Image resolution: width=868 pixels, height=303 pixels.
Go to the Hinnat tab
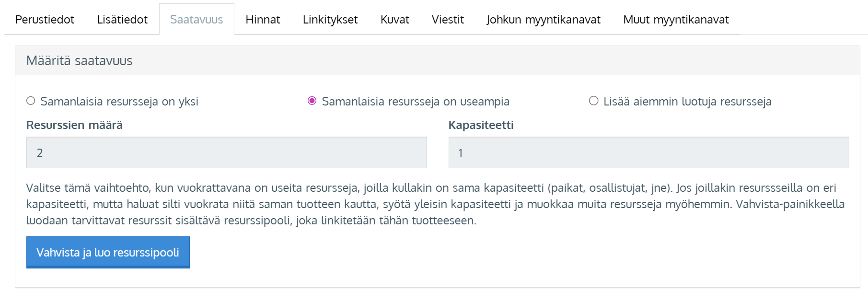263,20
